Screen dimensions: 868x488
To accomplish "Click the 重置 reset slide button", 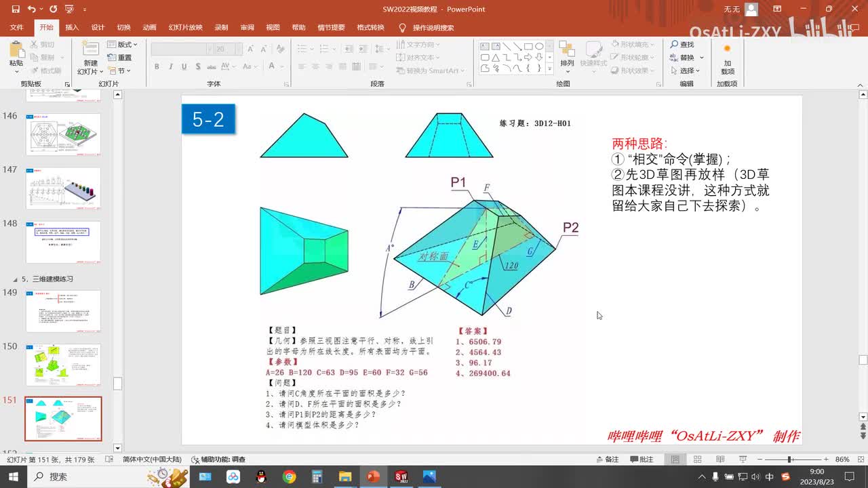I will click(x=120, y=58).
